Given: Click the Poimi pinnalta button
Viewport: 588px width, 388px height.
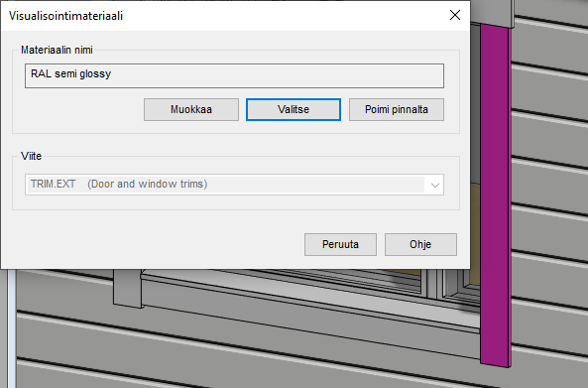Looking at the screenshot, I should [x=397, y=109].
